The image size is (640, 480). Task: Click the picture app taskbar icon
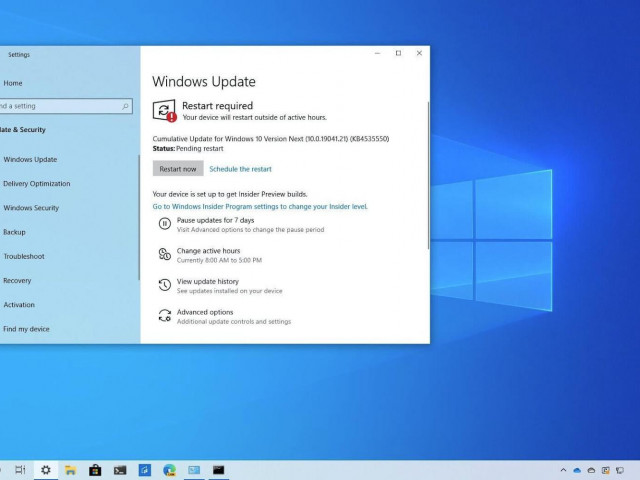pos(194,470)
